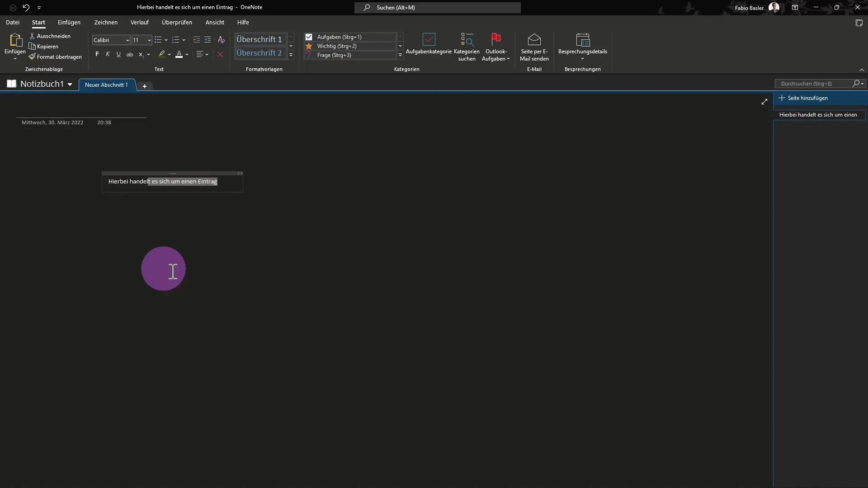
Task: Click the Back arrow in the title bar
Action: (x=13, y=7)
